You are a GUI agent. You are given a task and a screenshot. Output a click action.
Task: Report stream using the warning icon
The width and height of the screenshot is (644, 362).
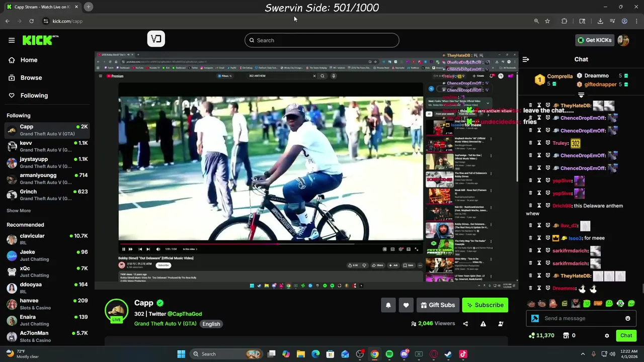coord(483,324)
